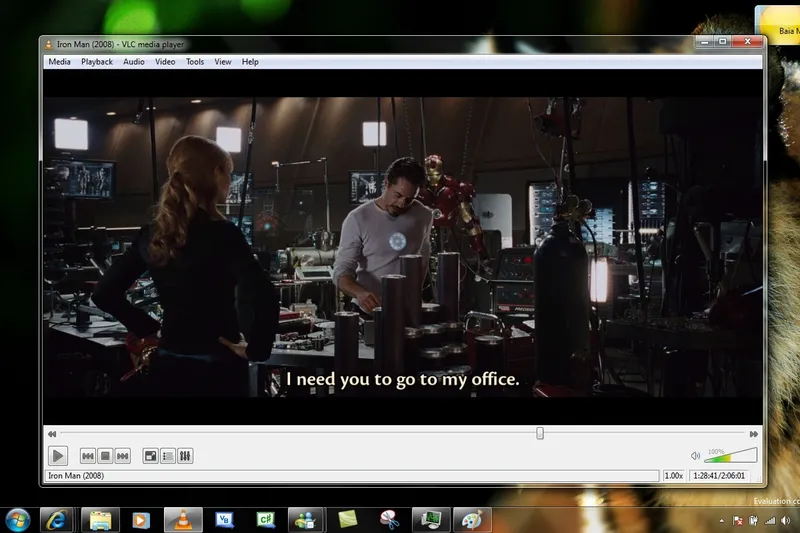
Task: Open extended settings equalizer icon
Action: pos(185,456)
